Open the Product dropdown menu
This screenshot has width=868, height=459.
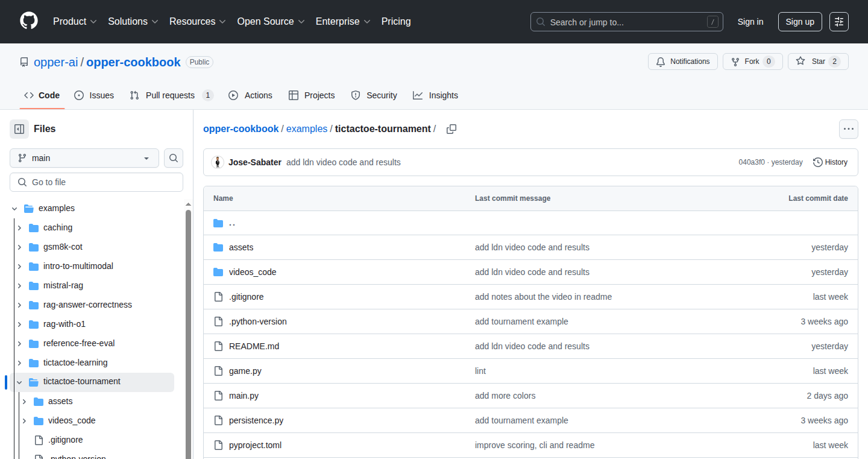tap(75, 22)
